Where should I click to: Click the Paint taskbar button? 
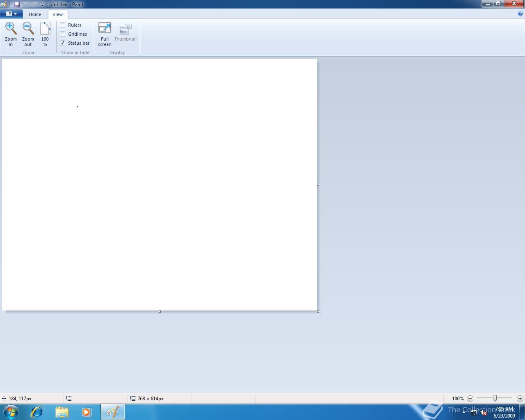coord(112,412)
